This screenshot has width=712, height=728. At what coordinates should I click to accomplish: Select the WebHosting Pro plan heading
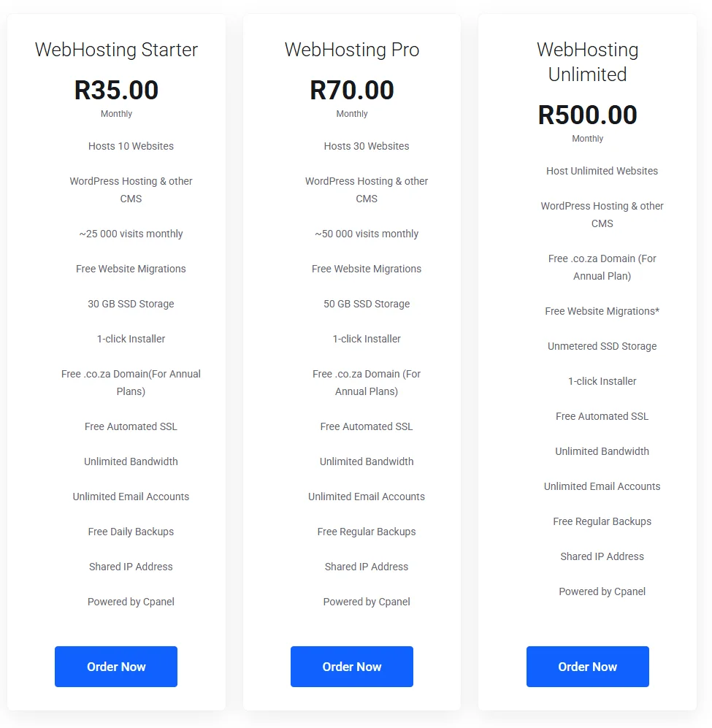point(352,50)
